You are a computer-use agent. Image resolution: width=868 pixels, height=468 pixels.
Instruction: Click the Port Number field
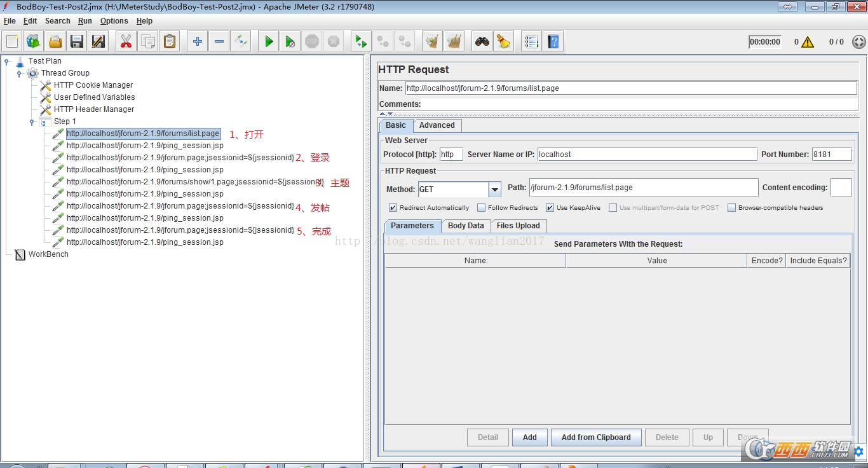(x=831, y=155)
